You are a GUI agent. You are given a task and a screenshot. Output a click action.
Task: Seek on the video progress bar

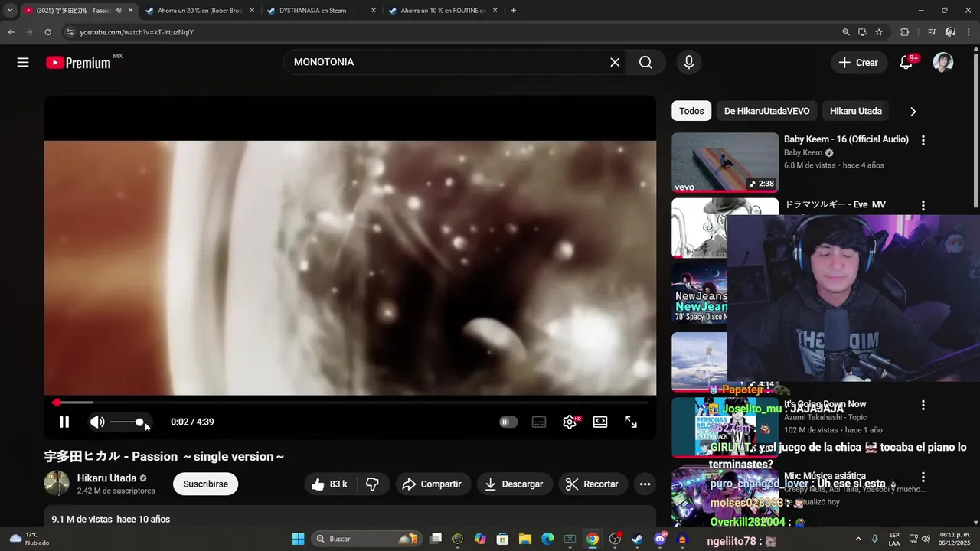point(350,403)
